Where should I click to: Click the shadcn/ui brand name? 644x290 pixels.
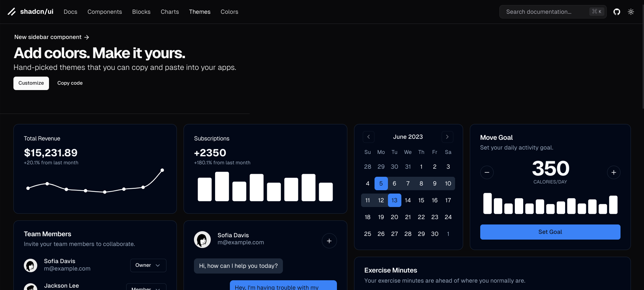[37, 12]
